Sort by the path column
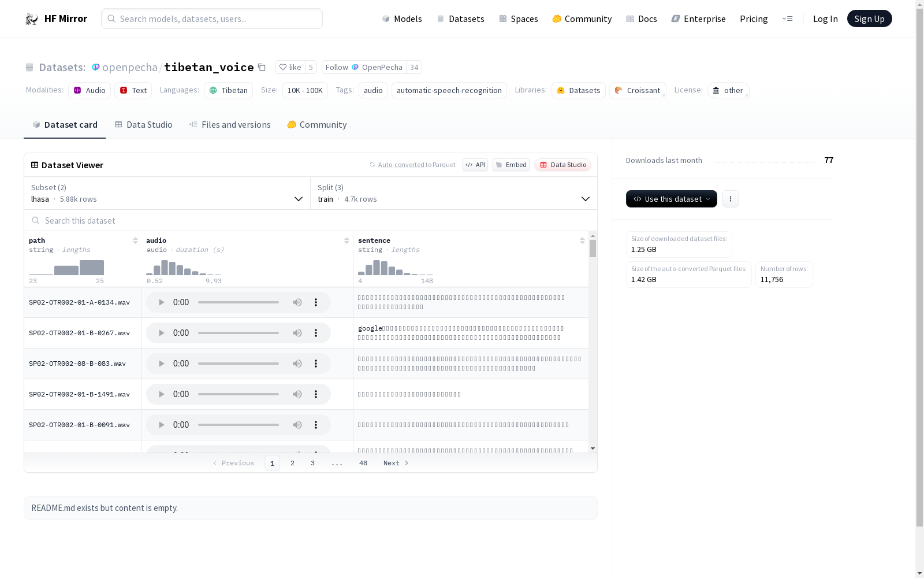924x578 pixels. 135,240
